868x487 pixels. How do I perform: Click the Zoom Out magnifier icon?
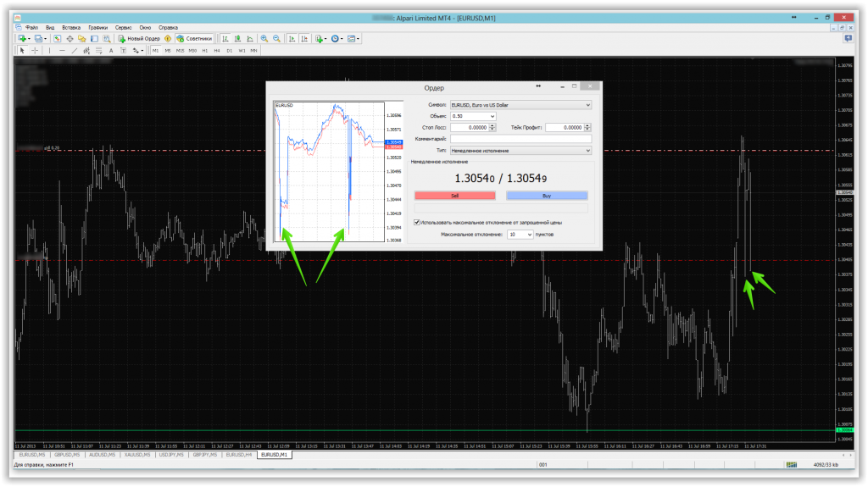[x=275, y=38]
